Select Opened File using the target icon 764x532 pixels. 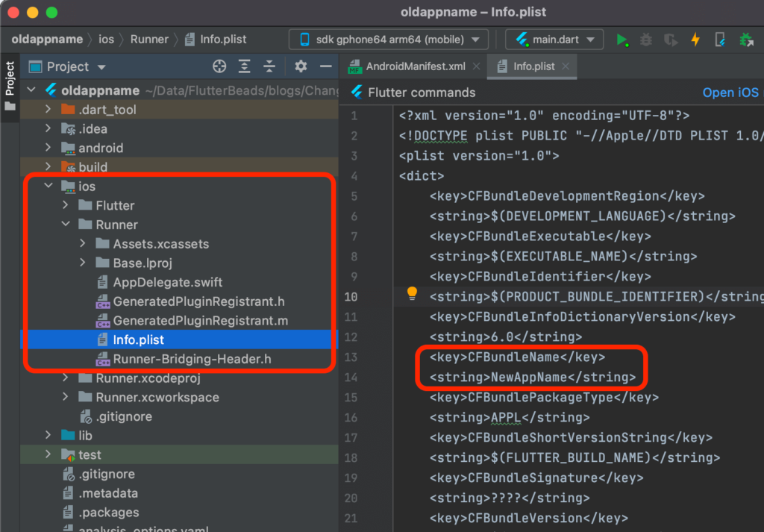(219, 66)
